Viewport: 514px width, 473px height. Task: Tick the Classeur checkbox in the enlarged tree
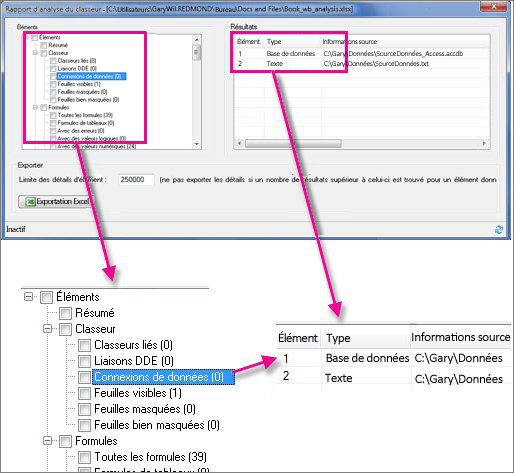pyautogui.click(x=65, y=329)
